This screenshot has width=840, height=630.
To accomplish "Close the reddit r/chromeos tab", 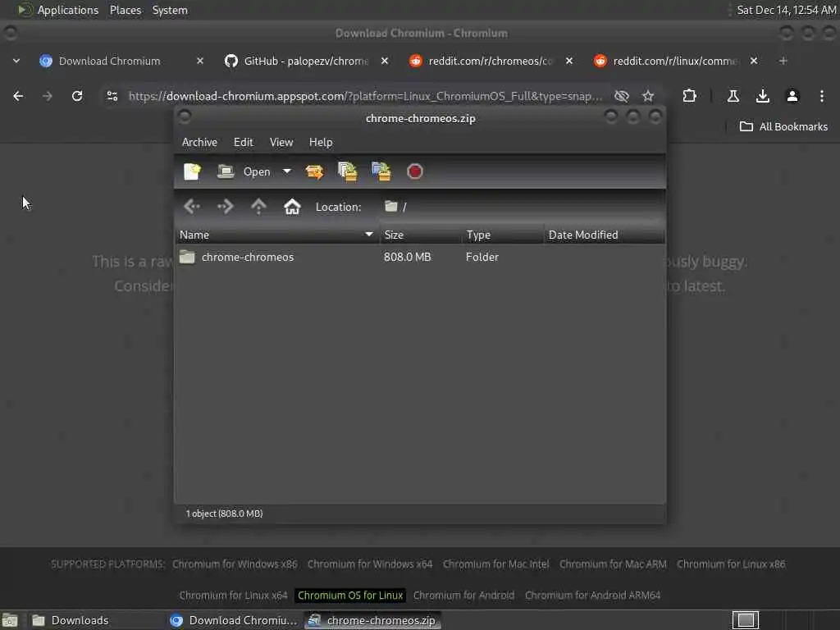I will click(x=569, y=61).
